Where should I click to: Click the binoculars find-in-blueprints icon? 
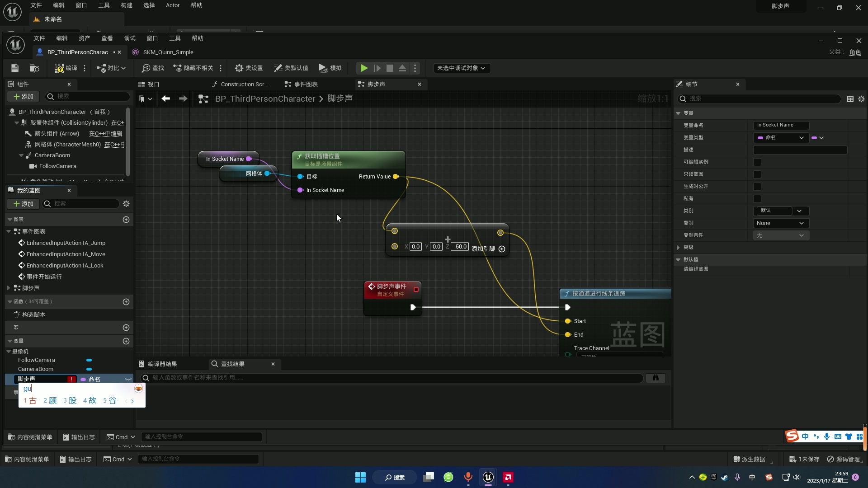pyautogui.click(x=656, y=378)
